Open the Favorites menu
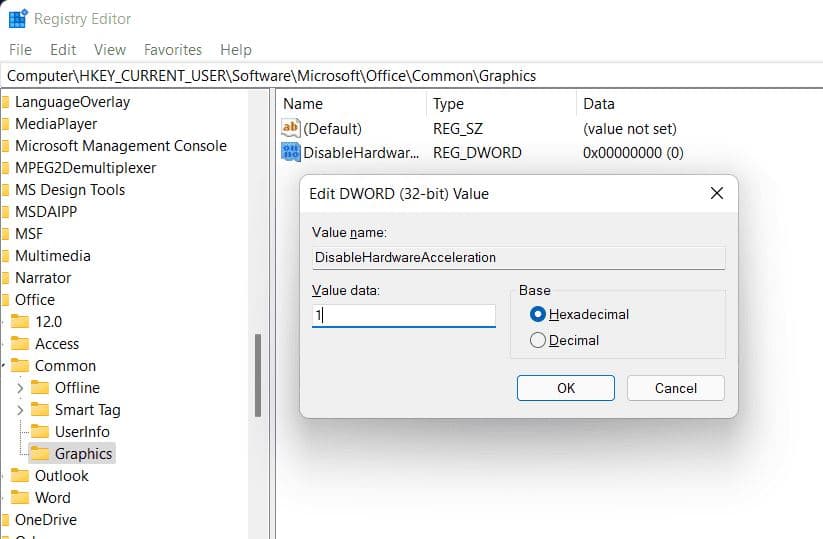The height and width of the screenshot is (539, 823). (172, 49)
